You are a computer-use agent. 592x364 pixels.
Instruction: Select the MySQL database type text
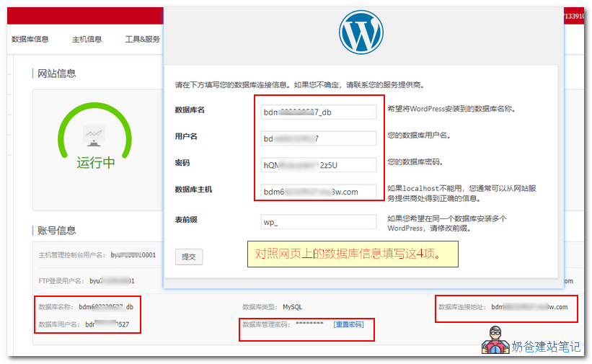tap(292, 307)
